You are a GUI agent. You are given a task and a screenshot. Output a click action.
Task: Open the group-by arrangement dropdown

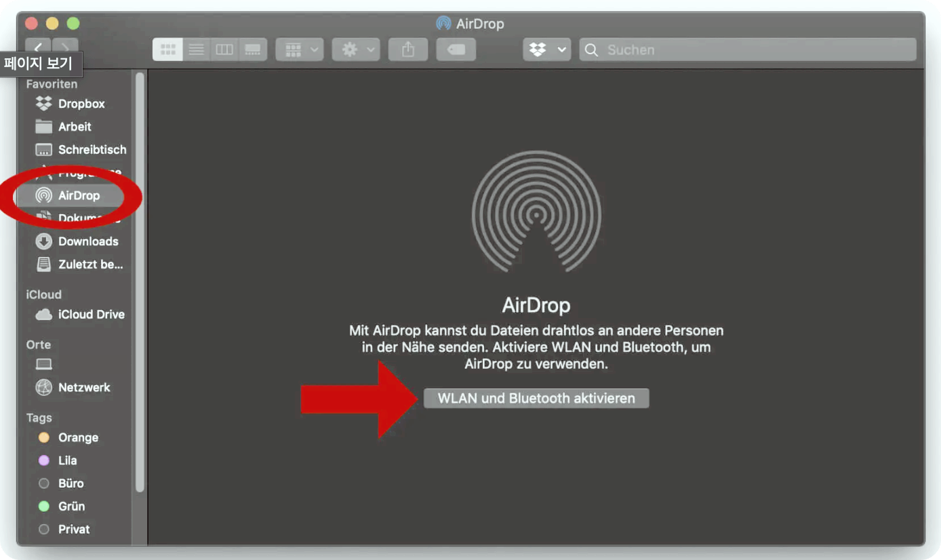[300, 49]
